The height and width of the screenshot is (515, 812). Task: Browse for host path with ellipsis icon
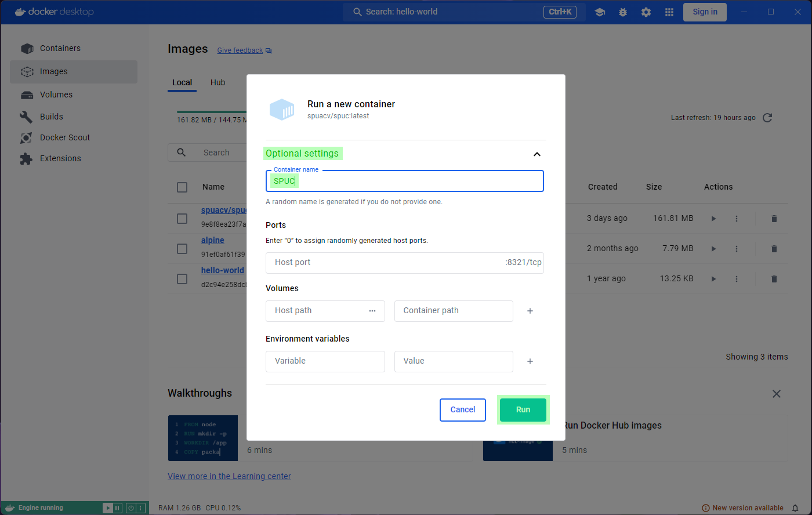point(372,311)
